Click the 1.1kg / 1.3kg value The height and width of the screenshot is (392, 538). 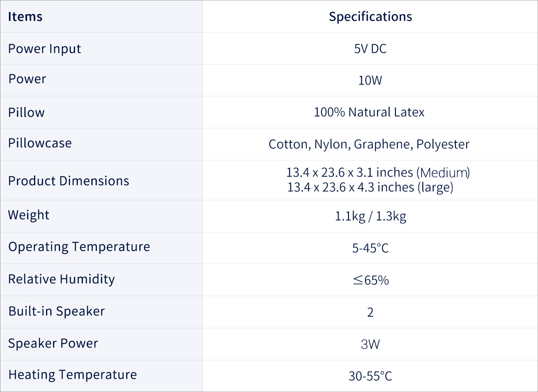[x=370, y=216]
